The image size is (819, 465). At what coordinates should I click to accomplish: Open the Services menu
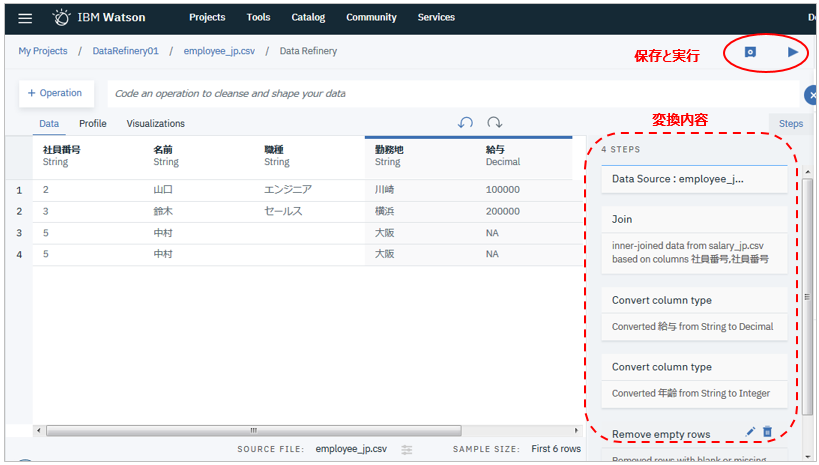436,17
